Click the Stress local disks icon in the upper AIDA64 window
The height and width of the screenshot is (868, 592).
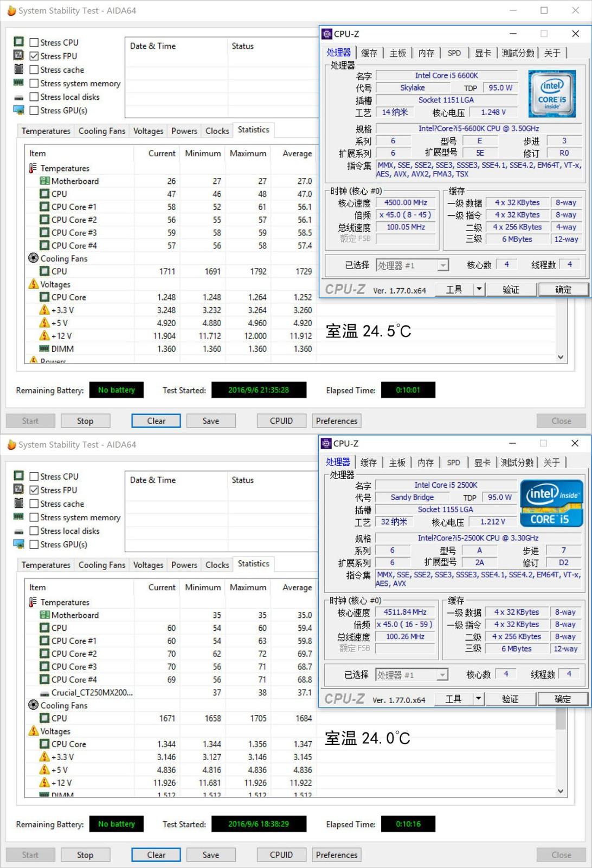click(18, 97)
